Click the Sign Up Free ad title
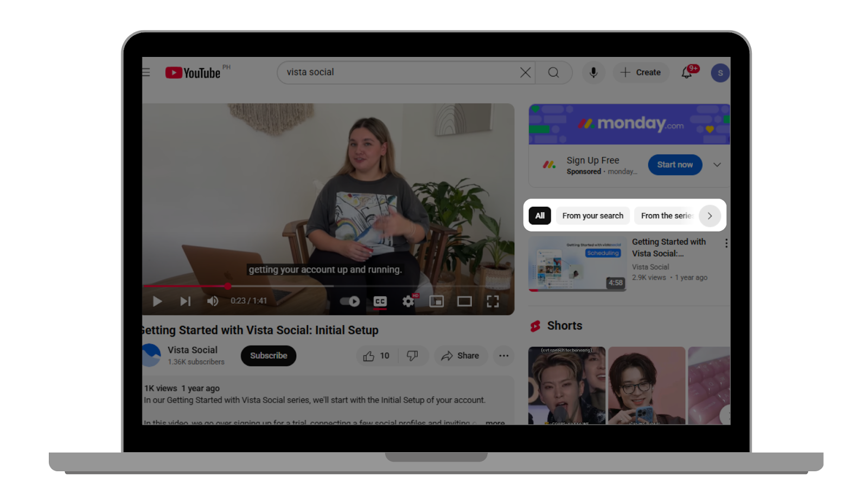Viewport: 868px width, 488px height. coord(593,160)
